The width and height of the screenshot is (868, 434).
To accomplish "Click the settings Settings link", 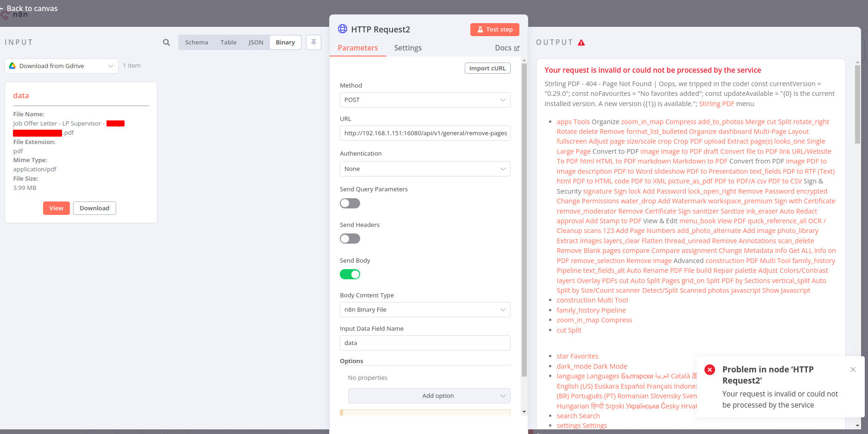I will [582, 426].
